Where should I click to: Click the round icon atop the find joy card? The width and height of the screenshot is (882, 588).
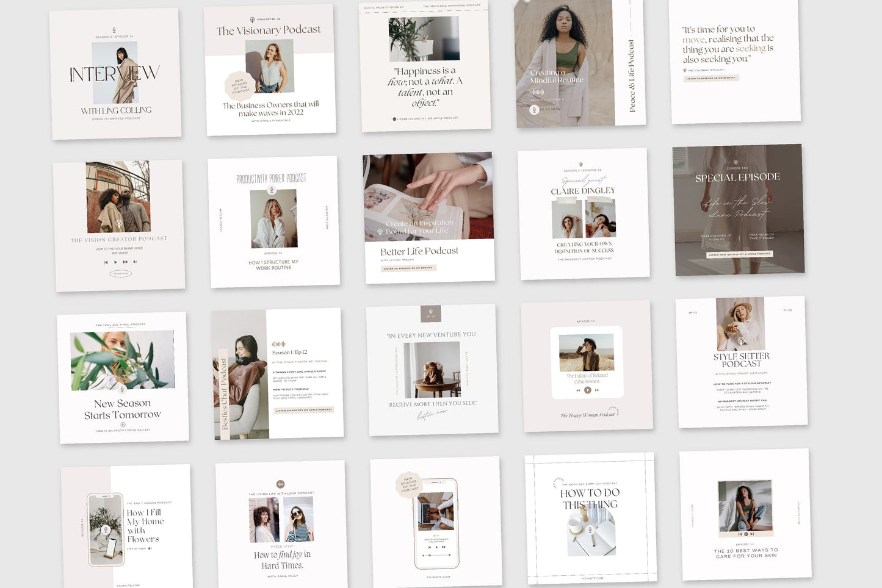click(280, 484)
